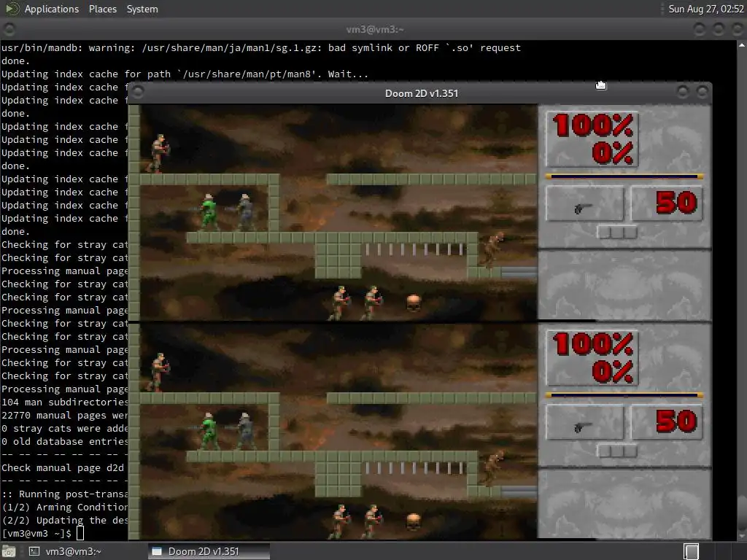The width and height of the screenshot is (747, 560).
Task: Click the terminal line '0 old database entries'
Action: point(65,441)
